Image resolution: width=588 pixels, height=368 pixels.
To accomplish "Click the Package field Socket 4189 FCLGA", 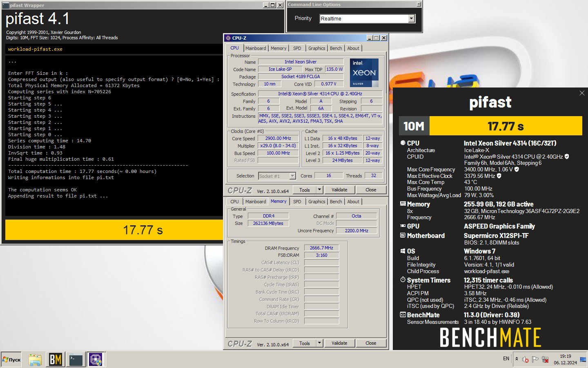I will (301, 76).
